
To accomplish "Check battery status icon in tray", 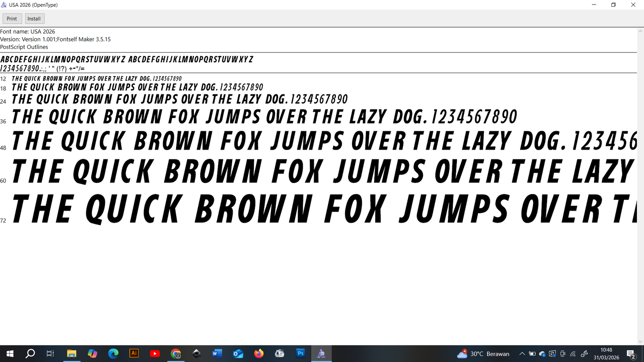I will (x=532, y=354).
